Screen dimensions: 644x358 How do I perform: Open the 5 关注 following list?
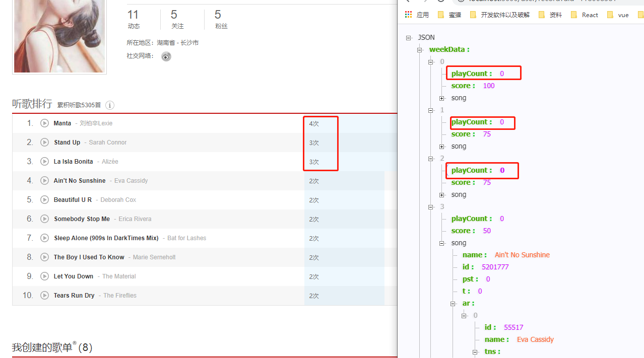point(177,19)
